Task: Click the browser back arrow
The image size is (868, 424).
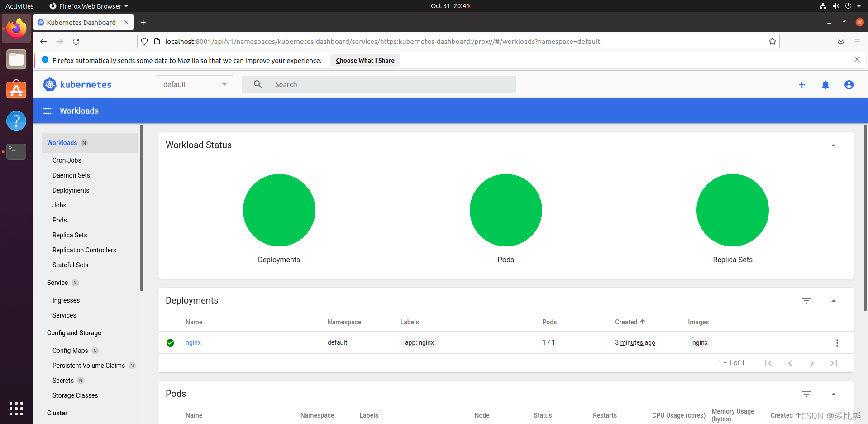Action: pos(43,41)
